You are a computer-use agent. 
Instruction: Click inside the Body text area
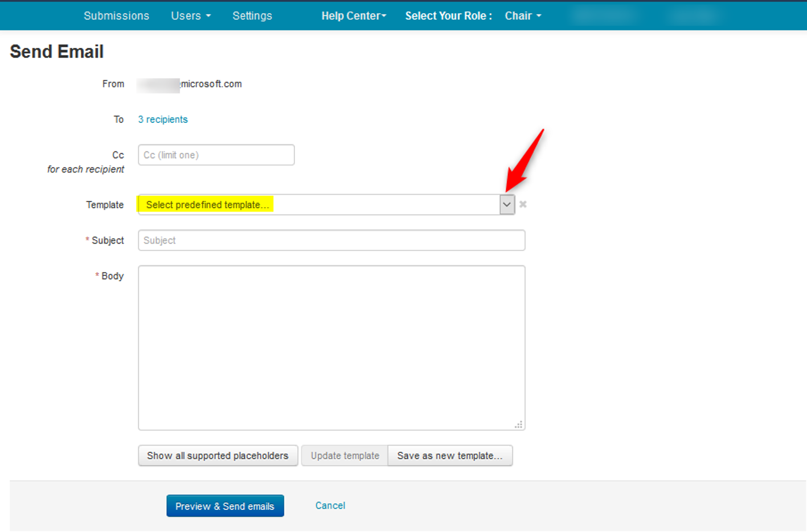tap(331, 348)
